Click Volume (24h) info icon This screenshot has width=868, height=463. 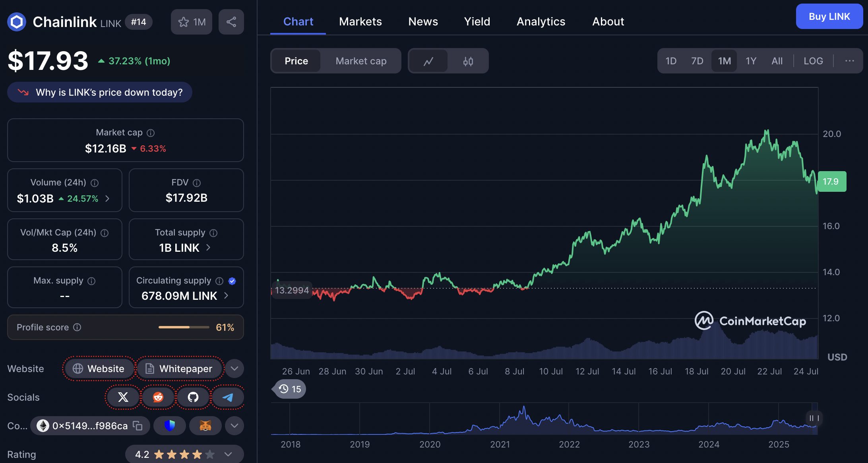95,183
